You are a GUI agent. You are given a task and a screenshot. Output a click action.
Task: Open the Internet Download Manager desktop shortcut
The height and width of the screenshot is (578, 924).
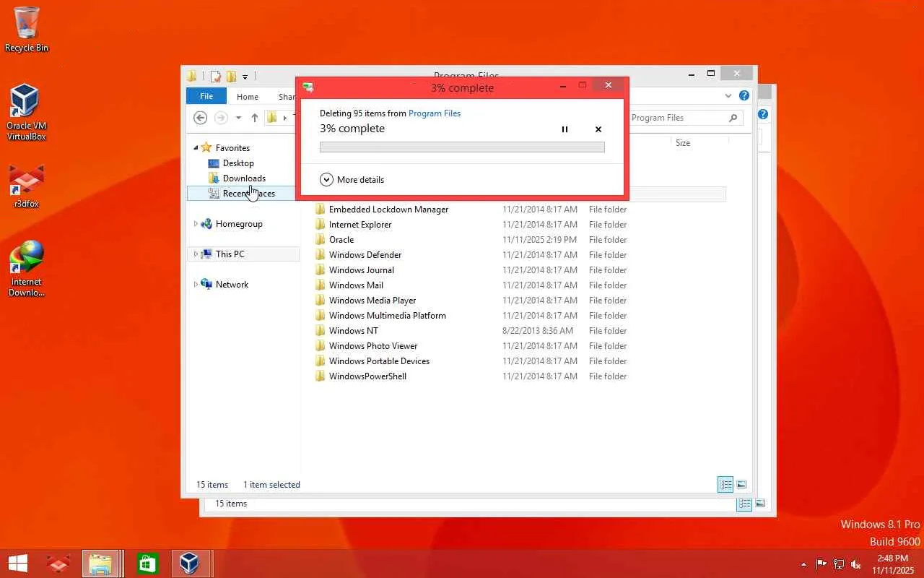(x=27, y=269)
